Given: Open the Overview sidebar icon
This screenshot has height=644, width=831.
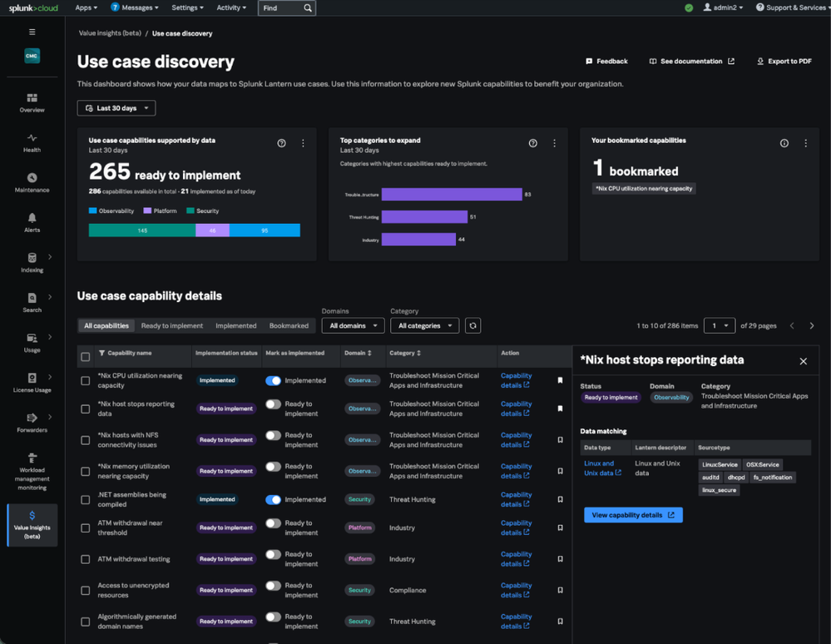Looking at the screenshot, I should pyautogui.click(x=32, y=103).
